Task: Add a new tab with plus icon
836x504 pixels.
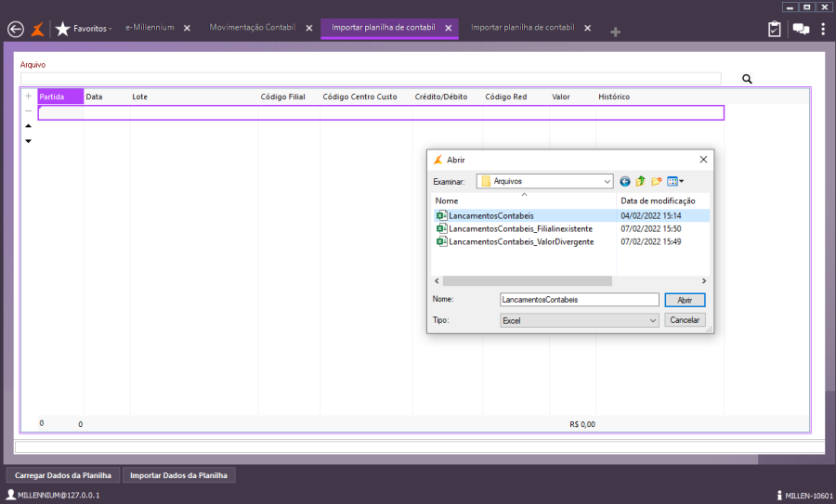Action: click(x=615, y=32)
